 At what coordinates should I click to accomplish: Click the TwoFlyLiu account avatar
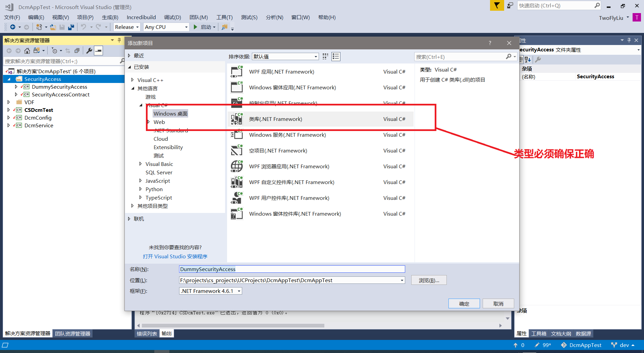pos(637,17)
